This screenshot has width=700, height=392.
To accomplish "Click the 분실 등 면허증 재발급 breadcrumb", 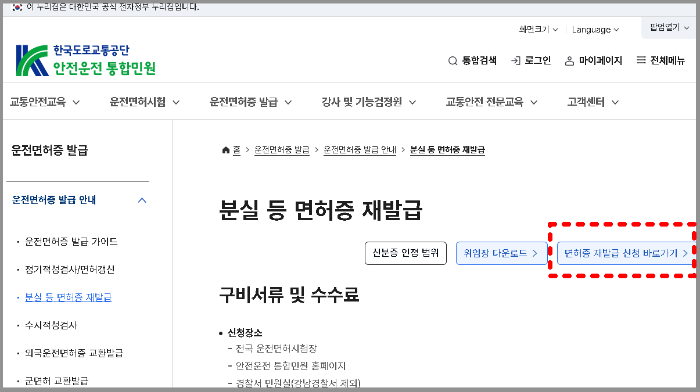I will pyautogui.click(x=447, y=150).
